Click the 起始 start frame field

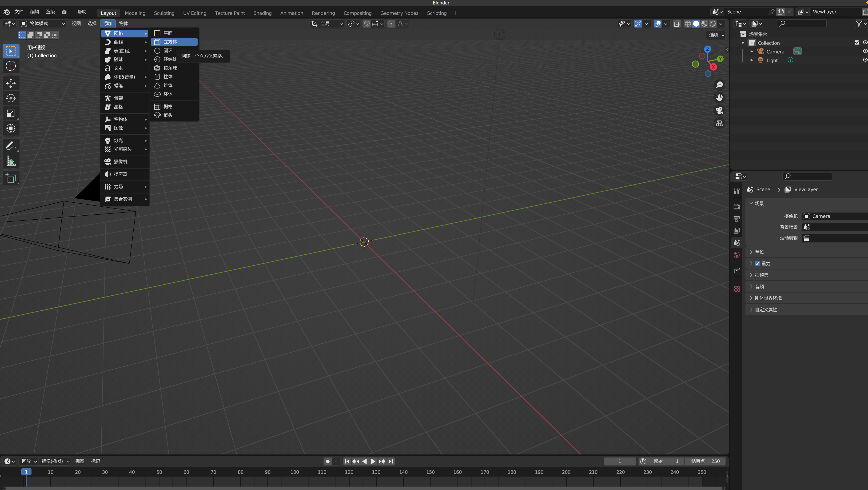click(666, 461)
